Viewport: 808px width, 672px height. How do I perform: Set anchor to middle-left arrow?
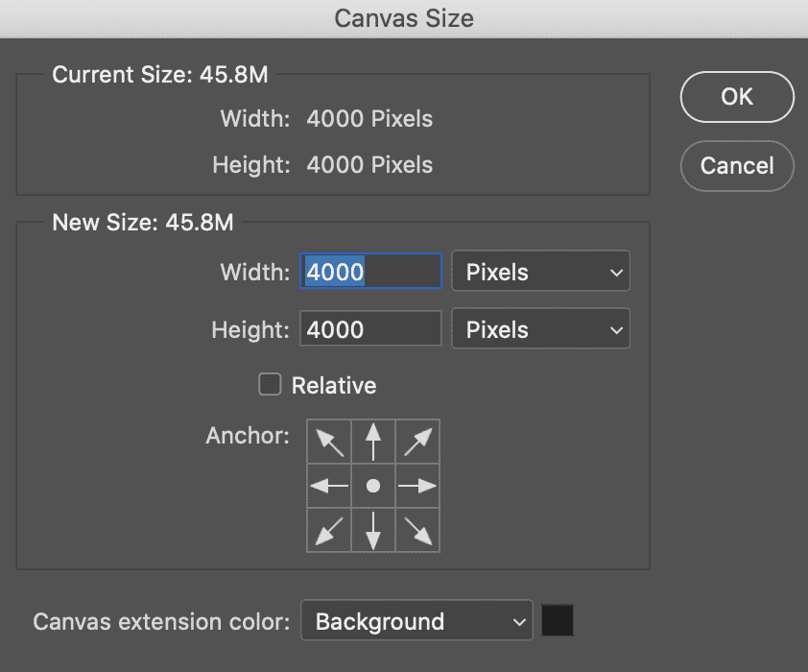329,486
